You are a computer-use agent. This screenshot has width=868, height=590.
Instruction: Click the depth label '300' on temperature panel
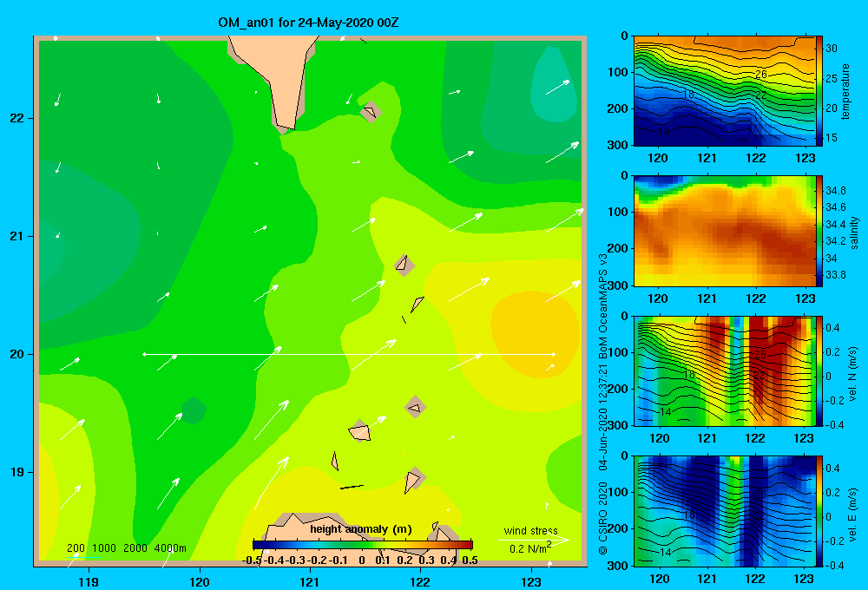618,145
